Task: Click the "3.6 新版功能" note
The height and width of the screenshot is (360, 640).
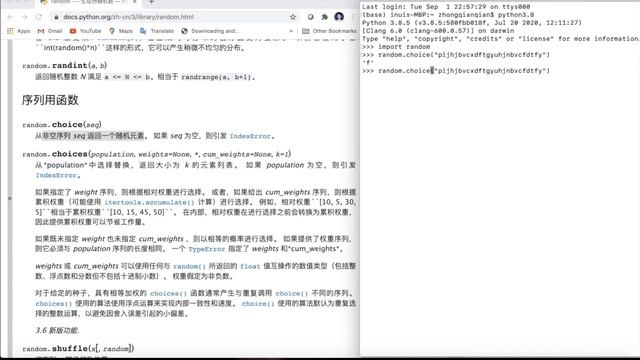Action: pyautogui.click(x=57, y=330)
